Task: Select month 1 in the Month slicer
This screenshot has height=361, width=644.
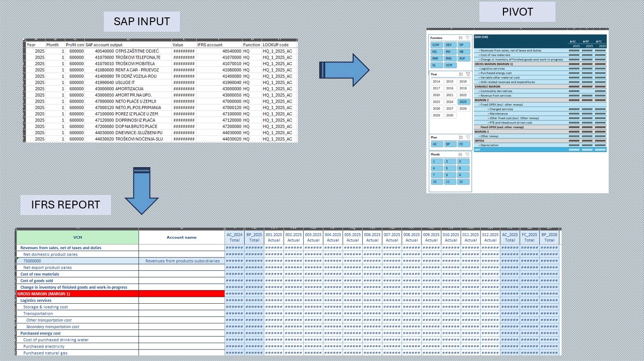Action: click(x=436, y=161)
